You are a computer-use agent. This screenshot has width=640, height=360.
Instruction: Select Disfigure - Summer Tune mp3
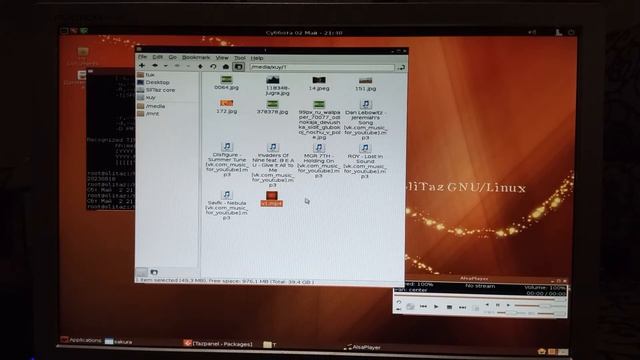coord(227,159)
